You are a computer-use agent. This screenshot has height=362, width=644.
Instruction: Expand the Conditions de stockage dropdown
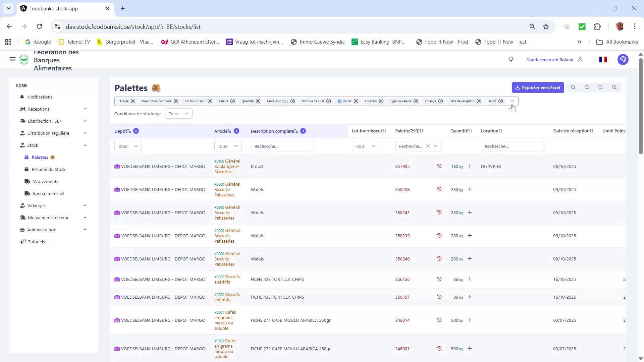pyautogui.click(x=178, y=114)
